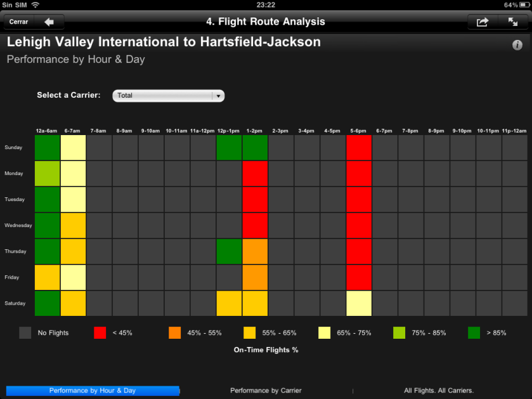532x399 pixels.
Task: Click the carrier dropdown arrow
Action: pos(218,96)
